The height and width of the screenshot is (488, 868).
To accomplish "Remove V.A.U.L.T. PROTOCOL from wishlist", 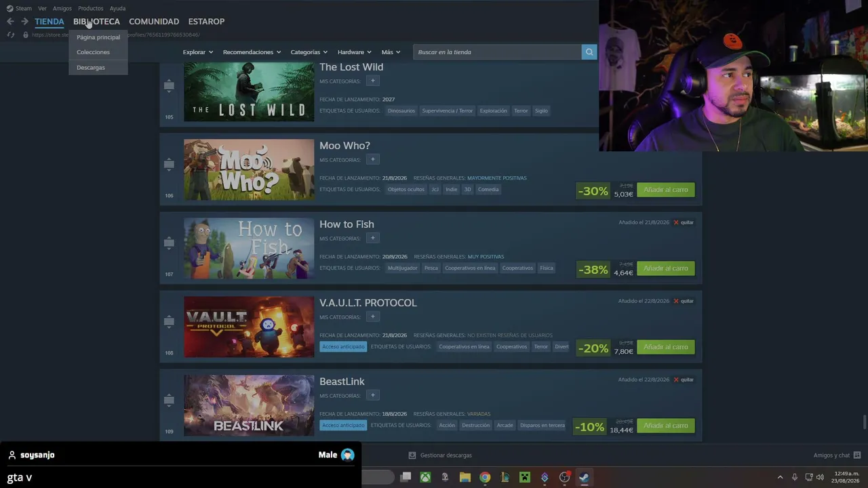I will pyautogui.click(x=684, y=301).
